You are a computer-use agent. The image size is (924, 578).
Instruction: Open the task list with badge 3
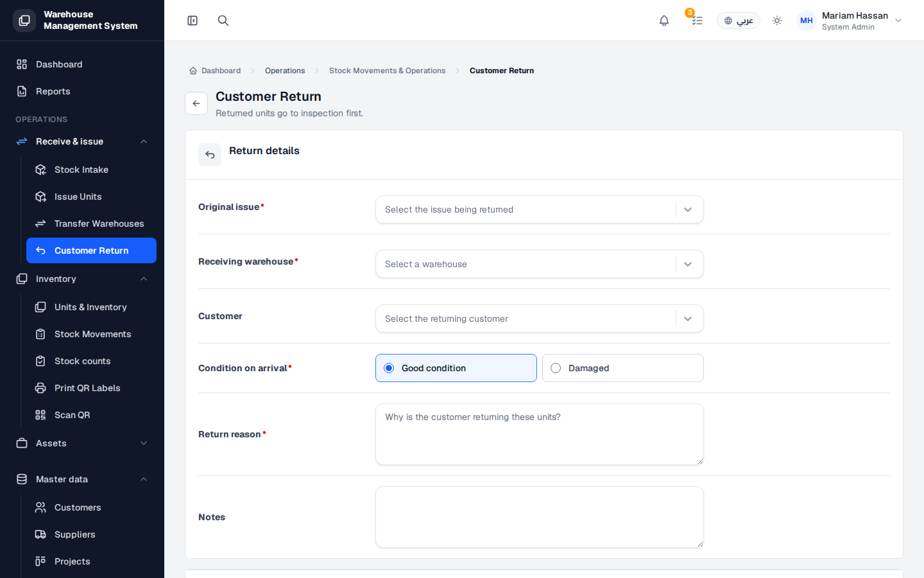697,21
